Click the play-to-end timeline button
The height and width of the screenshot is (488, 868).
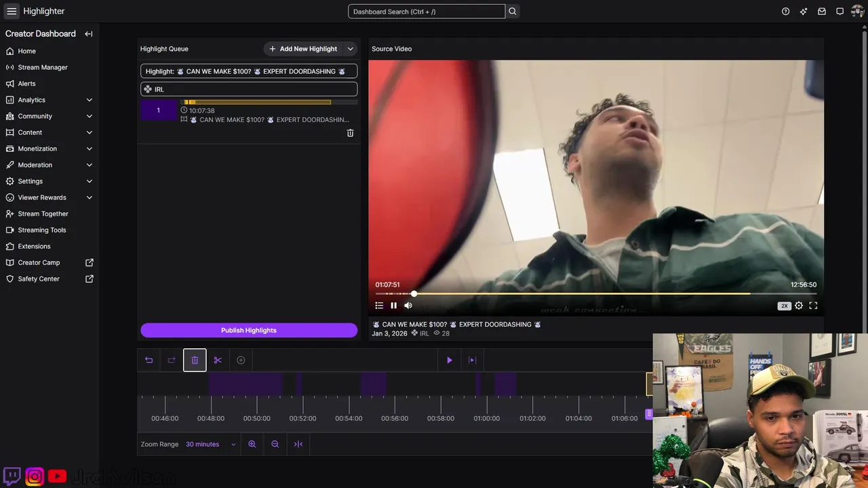click(x=473, y=360)
